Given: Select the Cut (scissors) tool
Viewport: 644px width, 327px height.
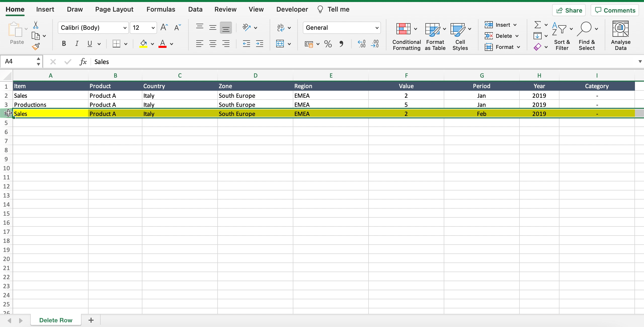Looking at the screenshot, I should (x=35, y=25).
